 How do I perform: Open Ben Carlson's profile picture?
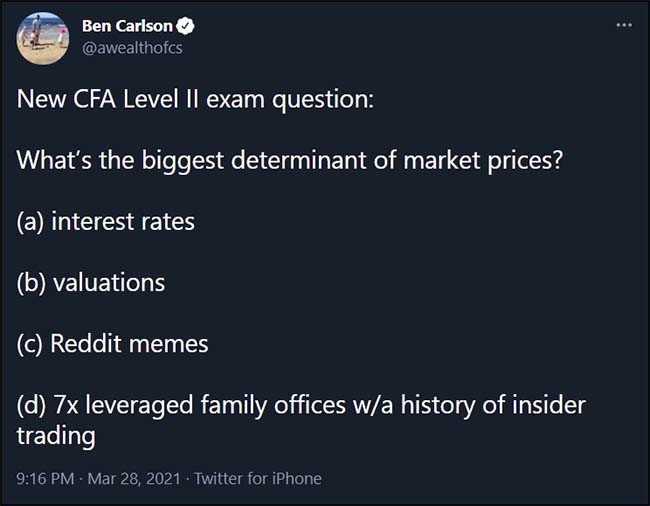click(x=43, y=39)
